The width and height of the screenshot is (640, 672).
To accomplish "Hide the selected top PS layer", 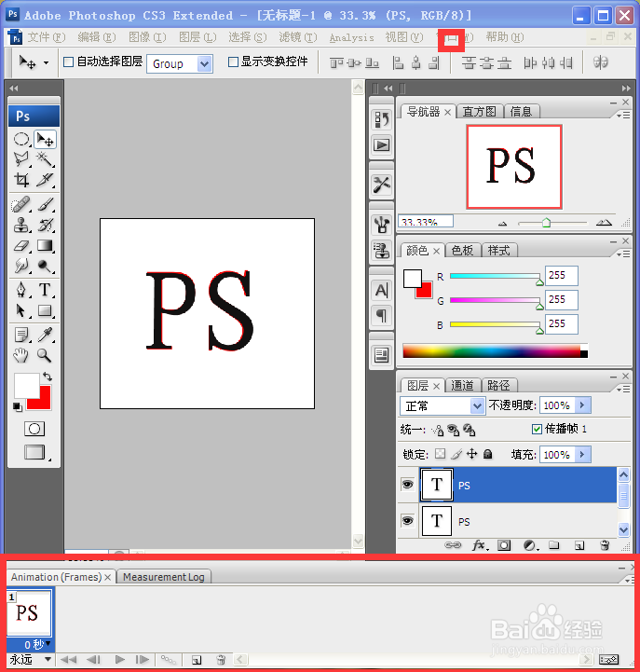I will pos(407,485).
